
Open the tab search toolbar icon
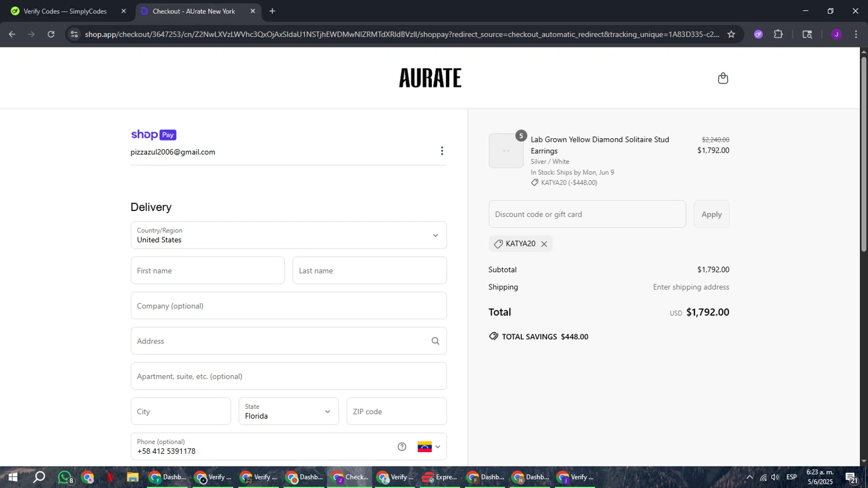tap(807, 34)
